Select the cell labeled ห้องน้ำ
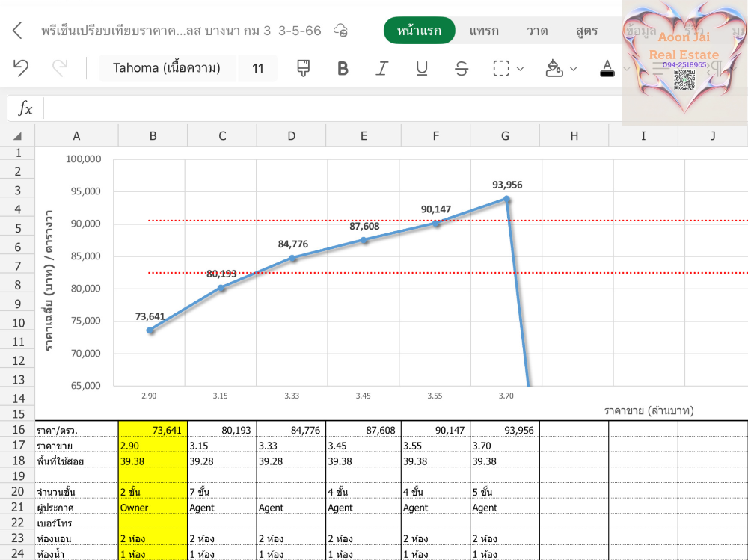 click(x=76, y=554)
